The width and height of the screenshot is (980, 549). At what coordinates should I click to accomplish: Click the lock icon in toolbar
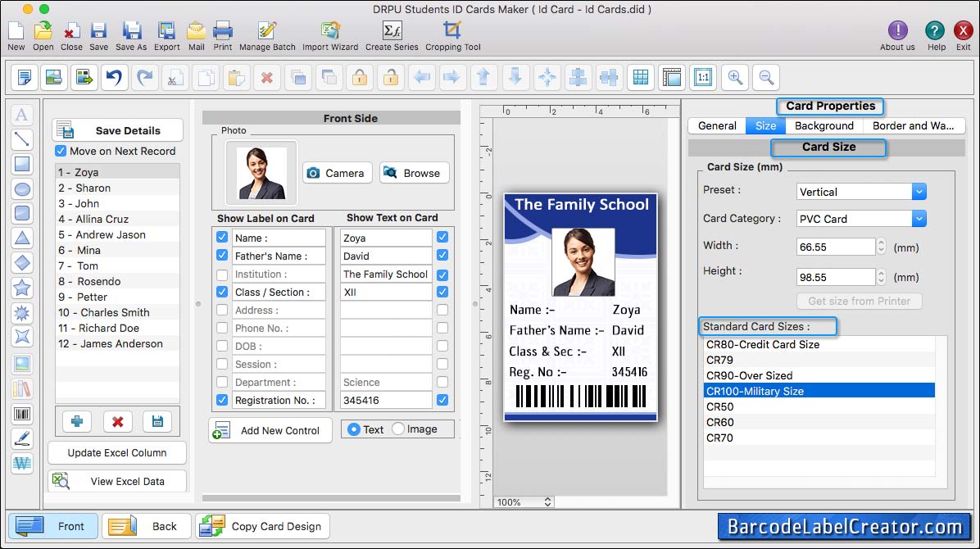pyautogui.click(x=360, y=78)
